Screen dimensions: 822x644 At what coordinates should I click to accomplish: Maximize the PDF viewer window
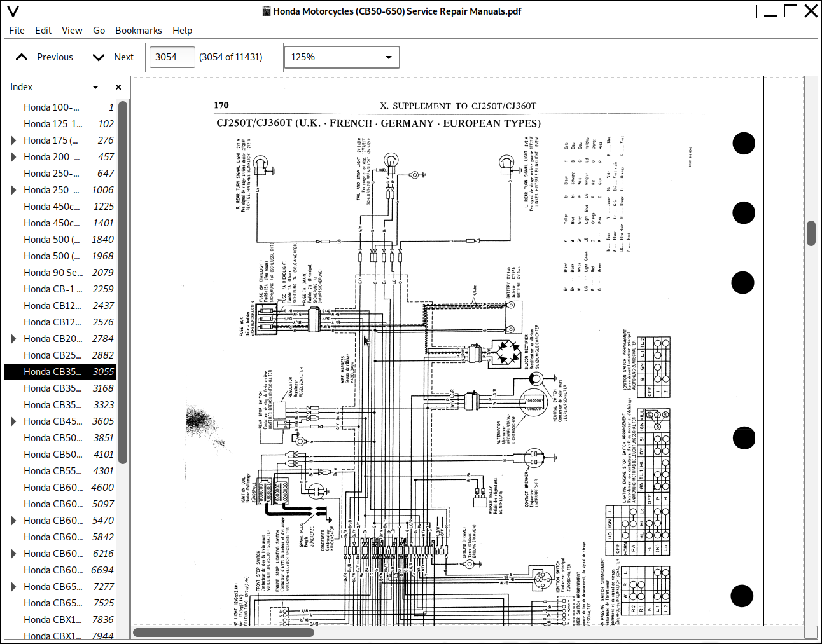click(x=791, y=11)
